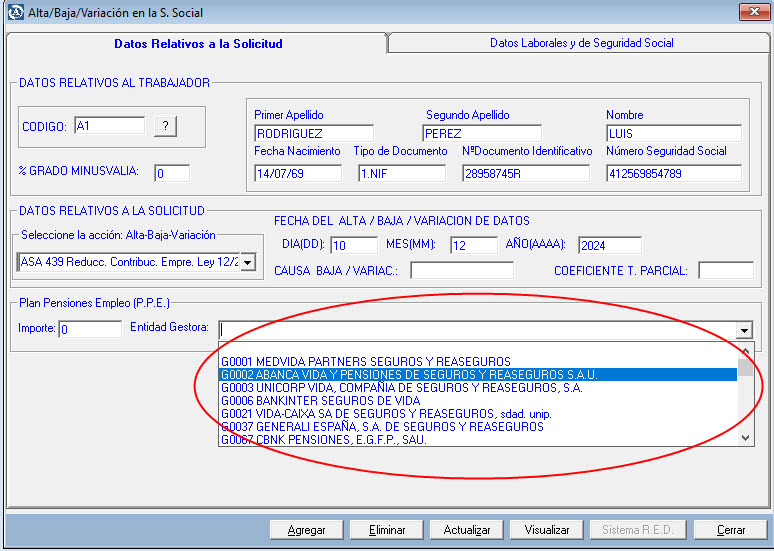Click the question mark lookup button beside CODIGO

[x=165, y=126]
